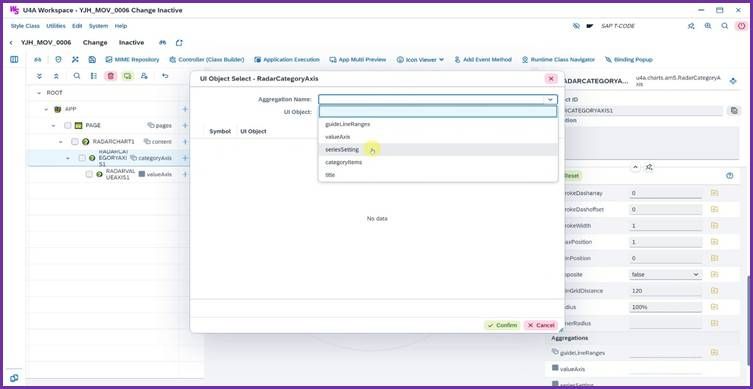
Task: Click the open-in-new-window icon beside Inactive
Action: [x=179, y=43]
